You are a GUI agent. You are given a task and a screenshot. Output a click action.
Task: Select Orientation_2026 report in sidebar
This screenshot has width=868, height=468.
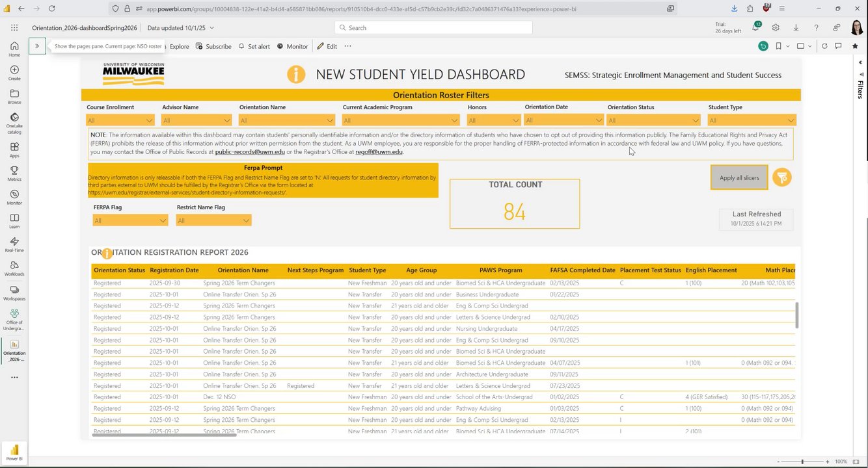[x=14, y=350]
